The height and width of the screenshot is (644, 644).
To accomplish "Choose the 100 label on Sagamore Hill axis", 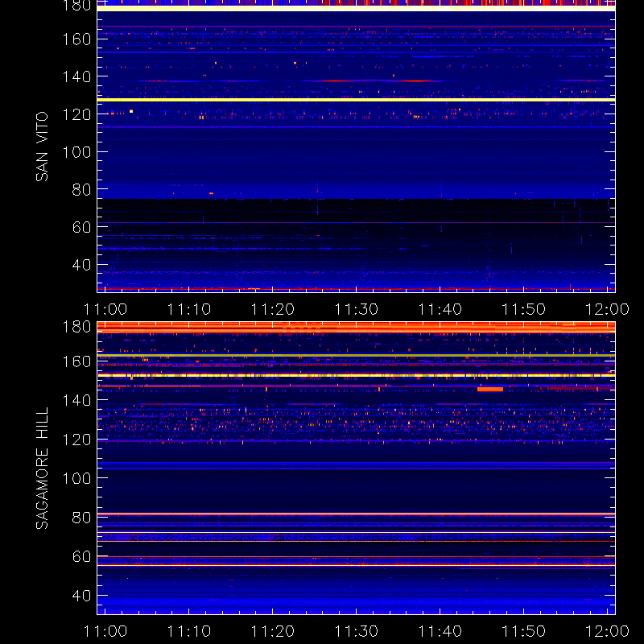I will [76, 478].
